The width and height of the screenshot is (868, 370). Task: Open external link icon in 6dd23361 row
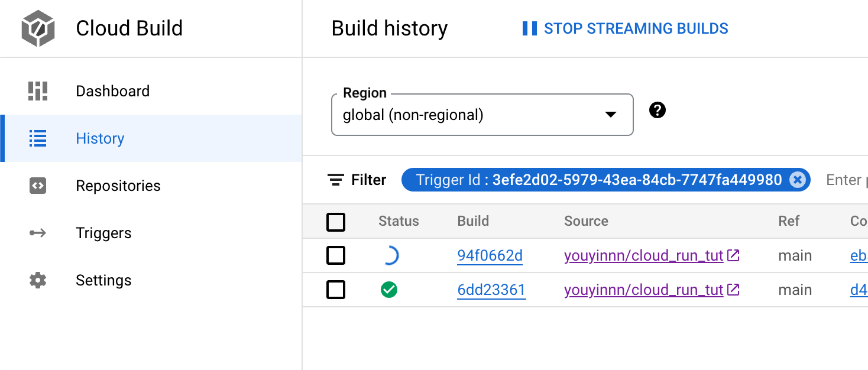click(x=733, y=290)
